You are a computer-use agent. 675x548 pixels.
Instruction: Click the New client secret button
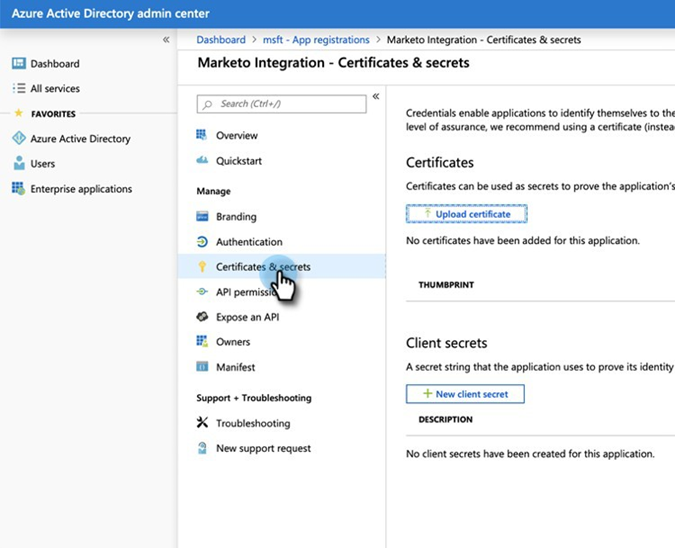(x=465, y=394)
